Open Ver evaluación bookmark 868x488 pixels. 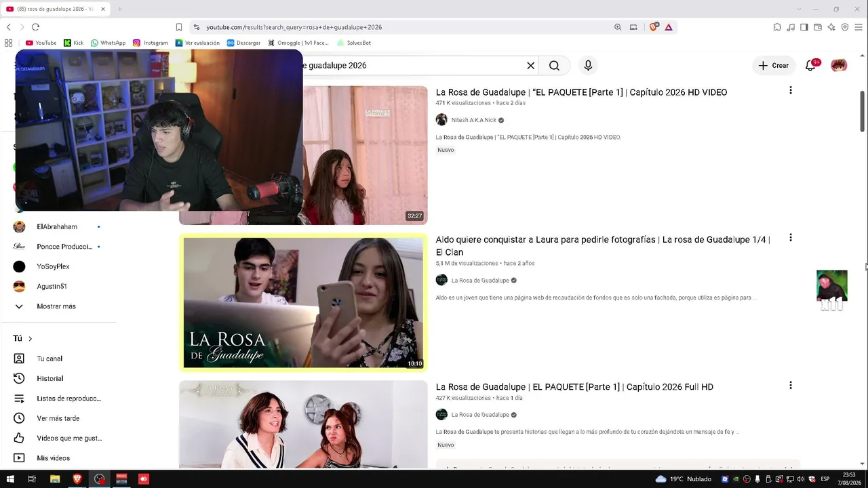click(197, 43)
